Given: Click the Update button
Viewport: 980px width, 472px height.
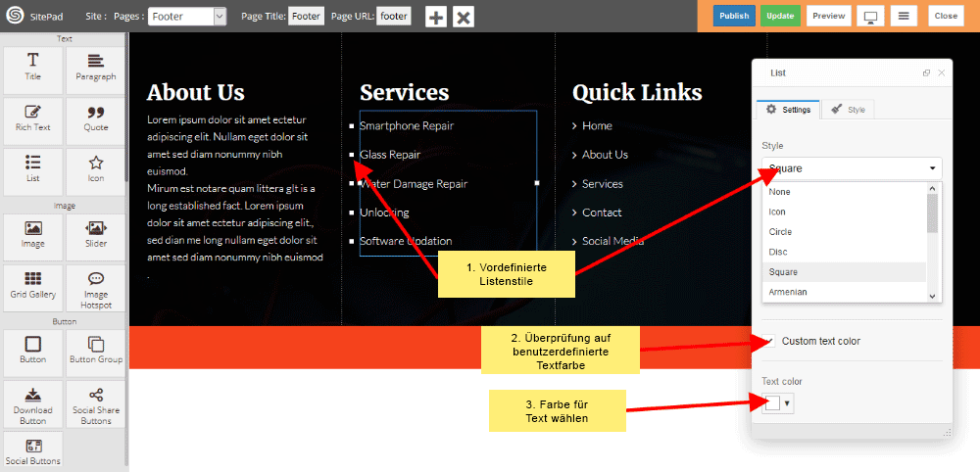Looking at the screenshot, I should tap(780, 17).
